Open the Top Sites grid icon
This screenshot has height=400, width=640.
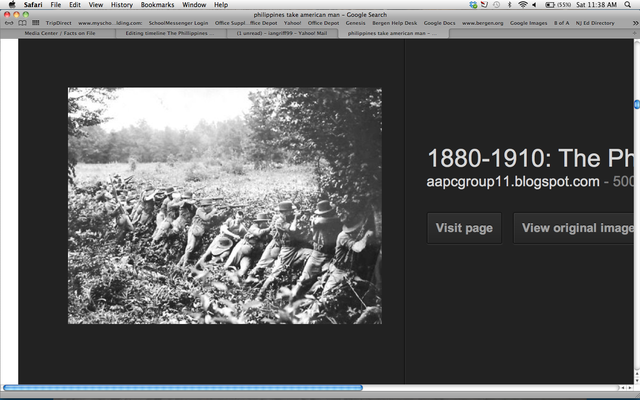coord(36,23)
